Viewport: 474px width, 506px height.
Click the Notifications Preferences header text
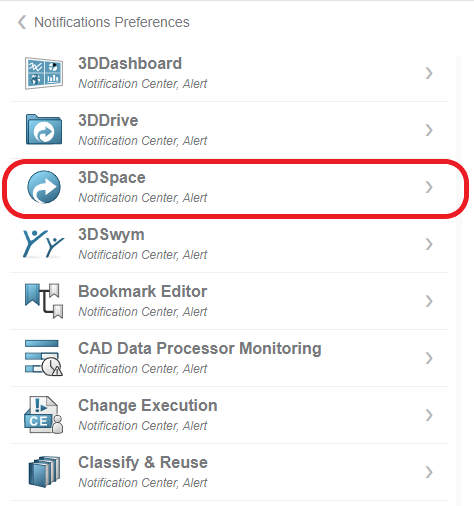(112, 22)
